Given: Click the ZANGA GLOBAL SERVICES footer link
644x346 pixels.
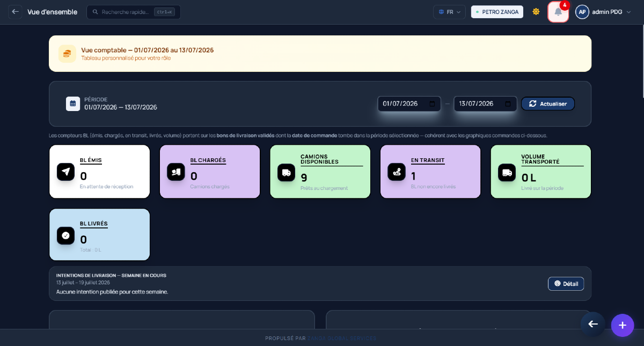Looking at the screenshot, I should (342, 338).
